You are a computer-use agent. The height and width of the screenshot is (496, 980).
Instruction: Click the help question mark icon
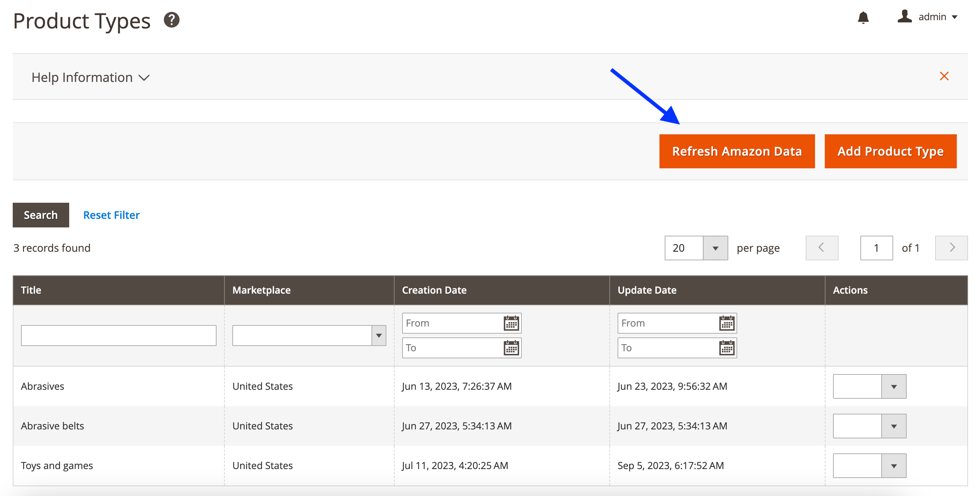pyautogui.click(x=172, y=20)
